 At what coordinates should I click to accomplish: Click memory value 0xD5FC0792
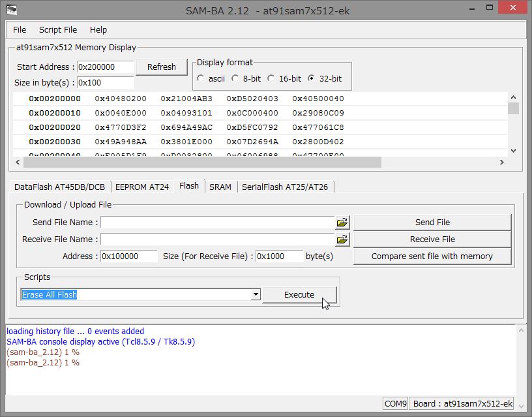(252, 127)
